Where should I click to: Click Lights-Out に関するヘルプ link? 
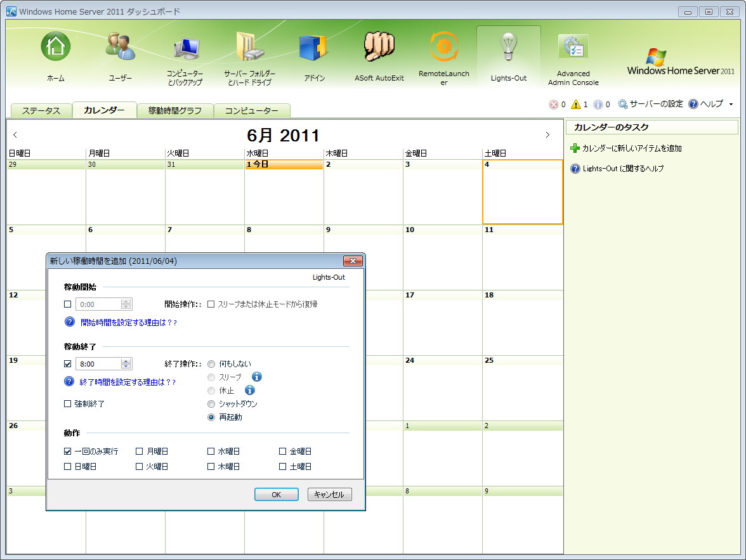coord(623,169)
